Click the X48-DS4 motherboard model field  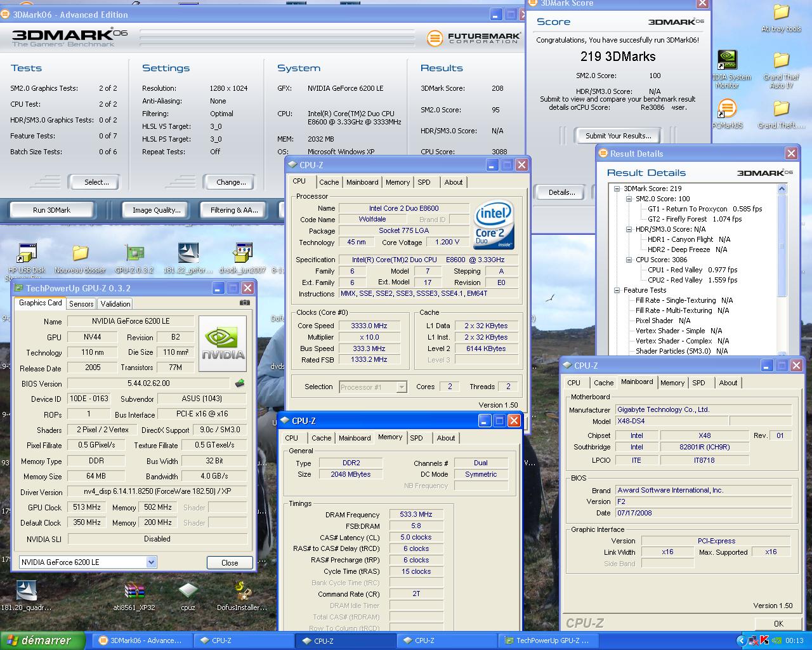click(672, 421)
